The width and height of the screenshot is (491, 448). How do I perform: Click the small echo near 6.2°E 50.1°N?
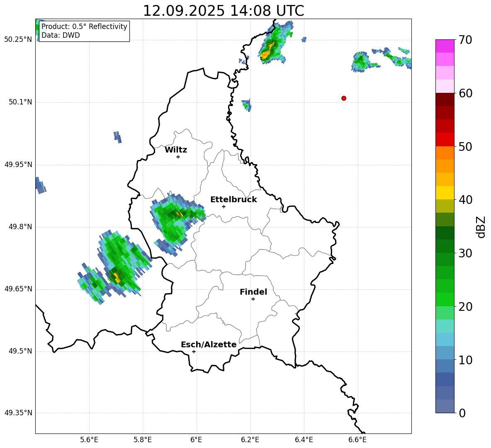click(247, 105)
